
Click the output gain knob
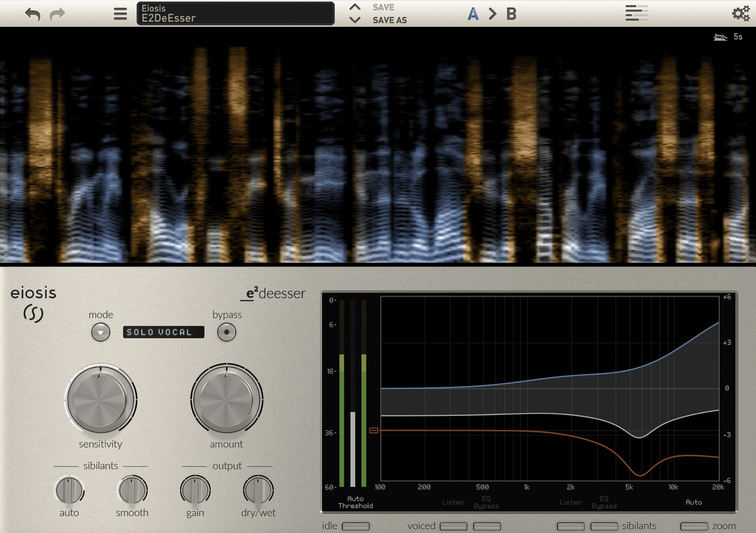(195, 490)
